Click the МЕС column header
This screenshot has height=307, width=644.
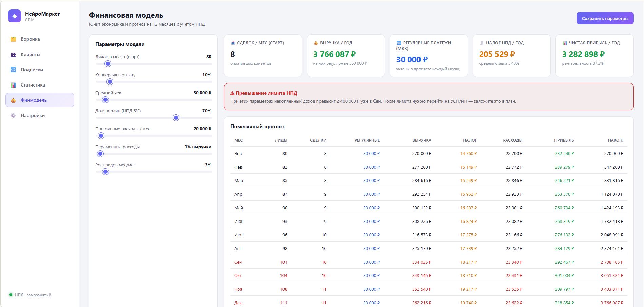pos(238,140)
